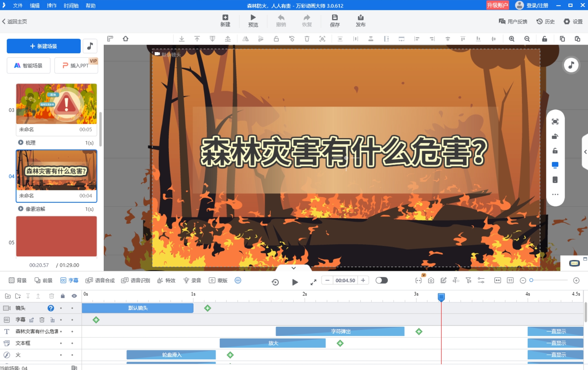588x370 pixels.
Task: Click the home icon above canvas
Action: pos(126,39)
